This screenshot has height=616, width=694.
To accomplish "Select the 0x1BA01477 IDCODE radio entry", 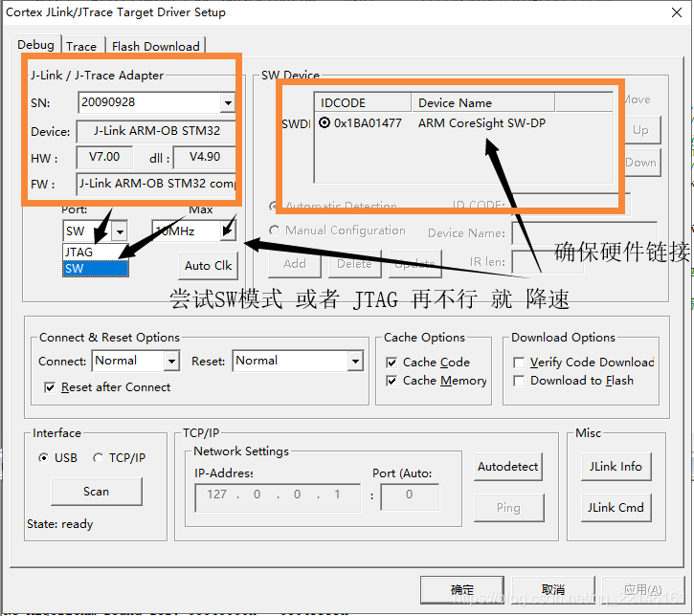I will coord(325,122).
